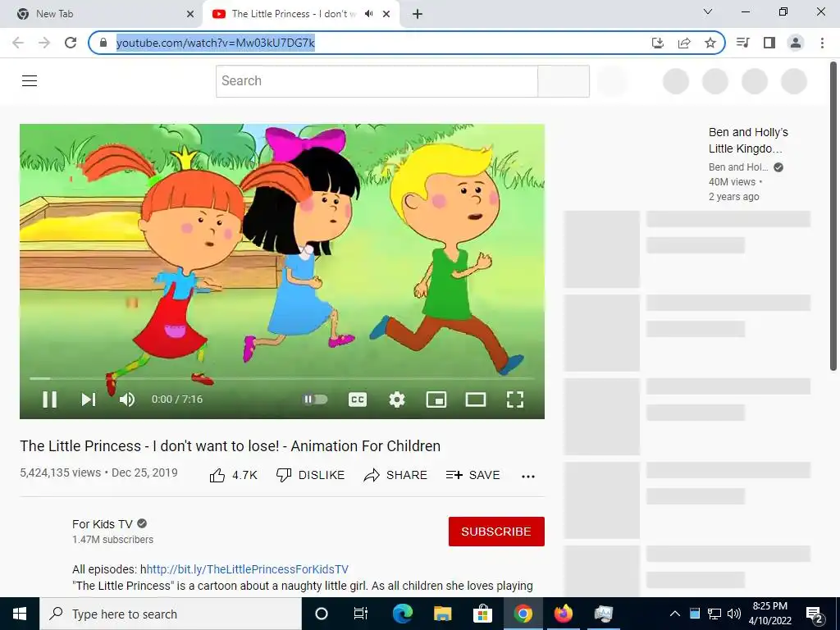Image resolution: width=840 pixels, height=630 pixels.
Task: Open the For Kids TV channel name
Action: point(103,524)
